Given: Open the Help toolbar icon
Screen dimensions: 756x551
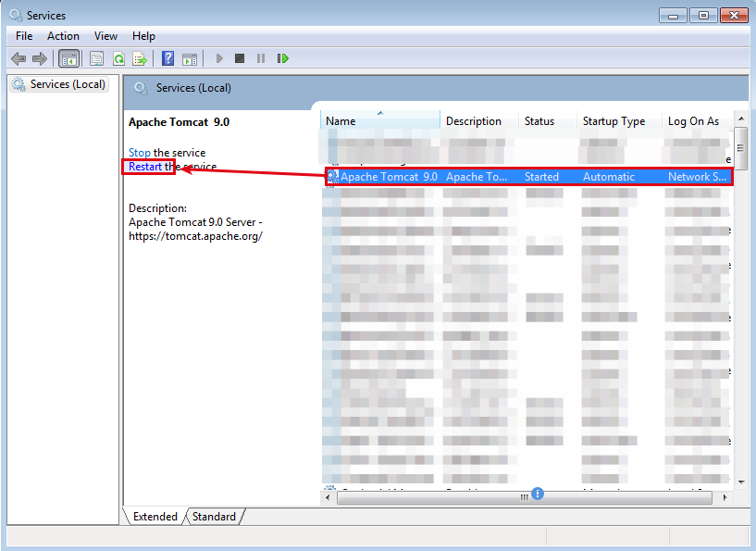Looking at the screenshot, I should (167, 59).
